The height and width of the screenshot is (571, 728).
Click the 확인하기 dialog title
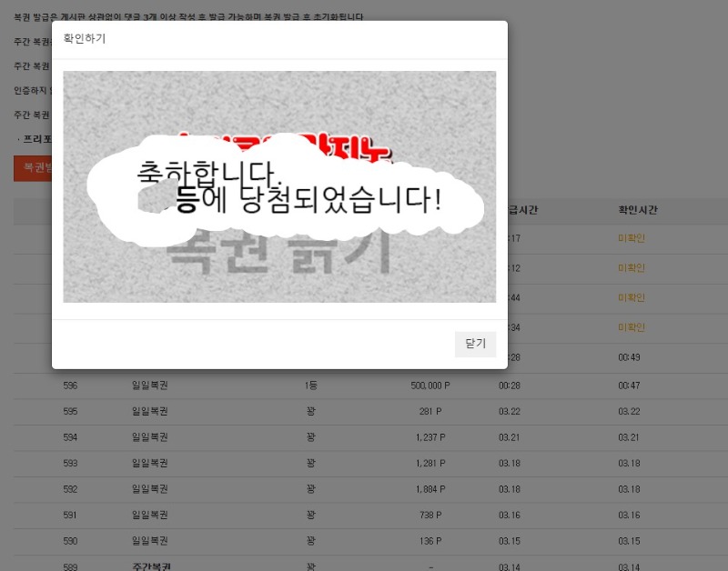(85, 38)
